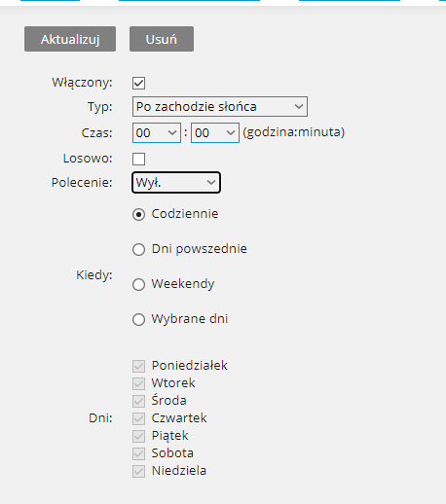Toggle the Poniedziałek checkbox

[138, 366]
